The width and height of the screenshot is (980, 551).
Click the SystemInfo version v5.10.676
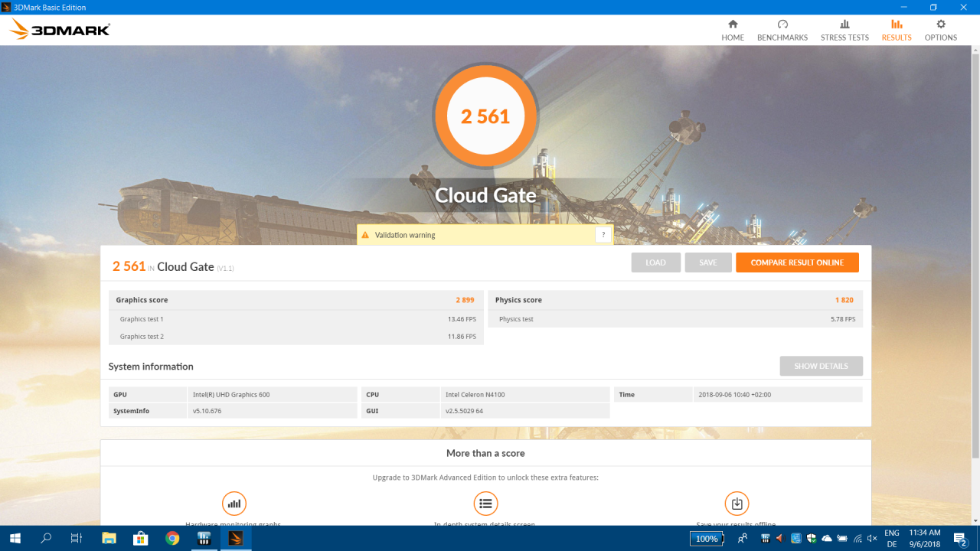click(207, 411)
